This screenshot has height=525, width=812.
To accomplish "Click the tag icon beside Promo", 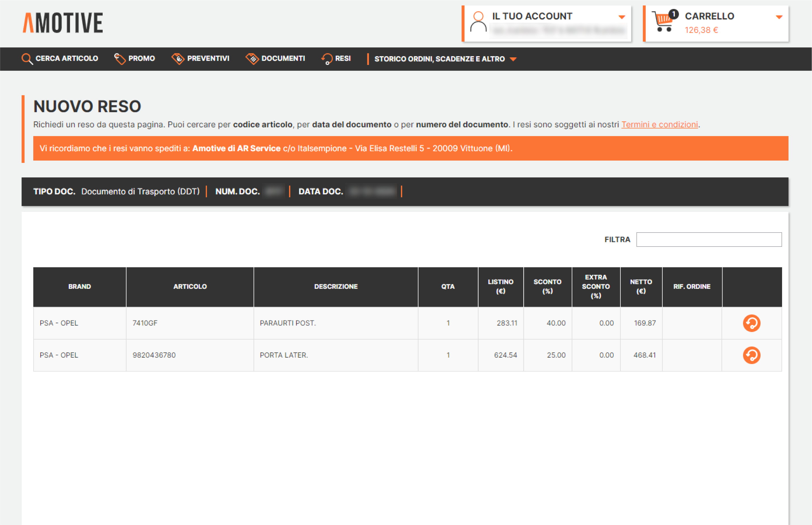I will pyautogui.click(x=120, y=59).
